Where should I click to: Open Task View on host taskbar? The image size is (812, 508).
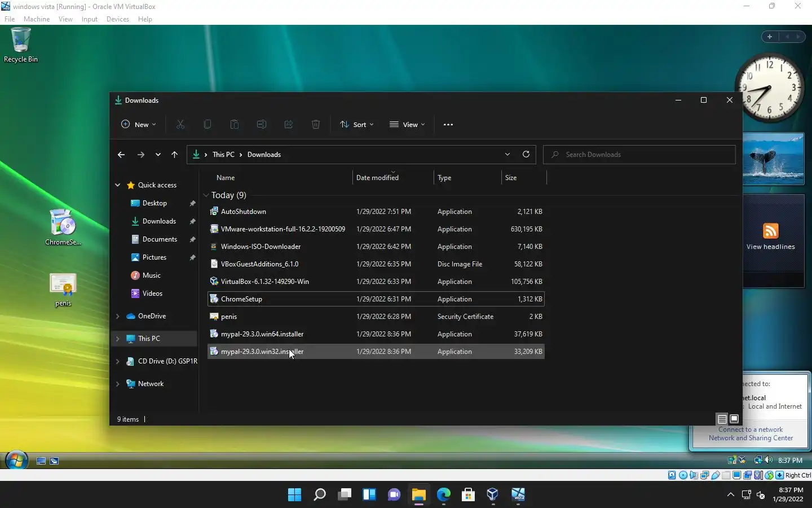345,495
